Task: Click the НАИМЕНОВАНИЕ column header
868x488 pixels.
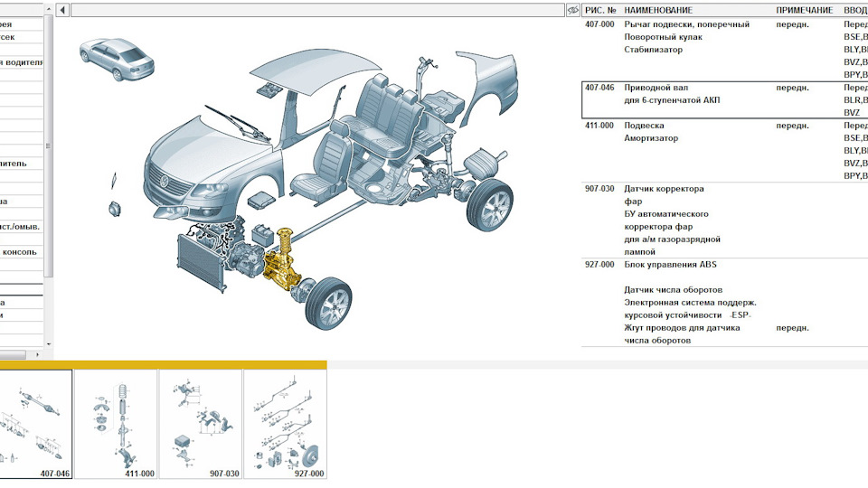Action: coord(658,10)
